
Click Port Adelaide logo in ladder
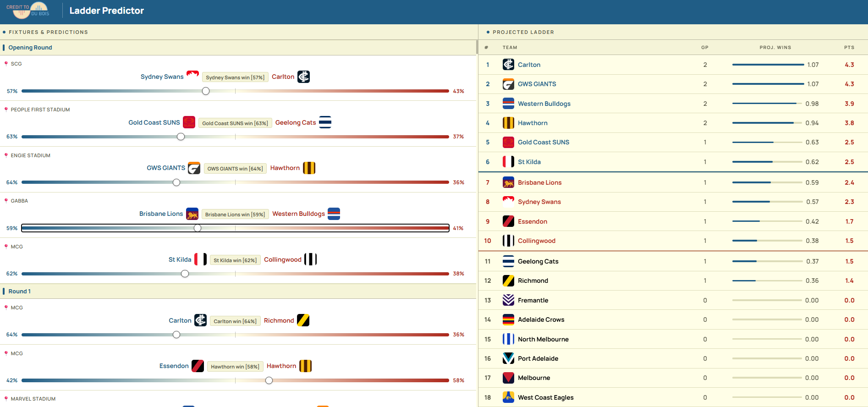tap(508, 358)
